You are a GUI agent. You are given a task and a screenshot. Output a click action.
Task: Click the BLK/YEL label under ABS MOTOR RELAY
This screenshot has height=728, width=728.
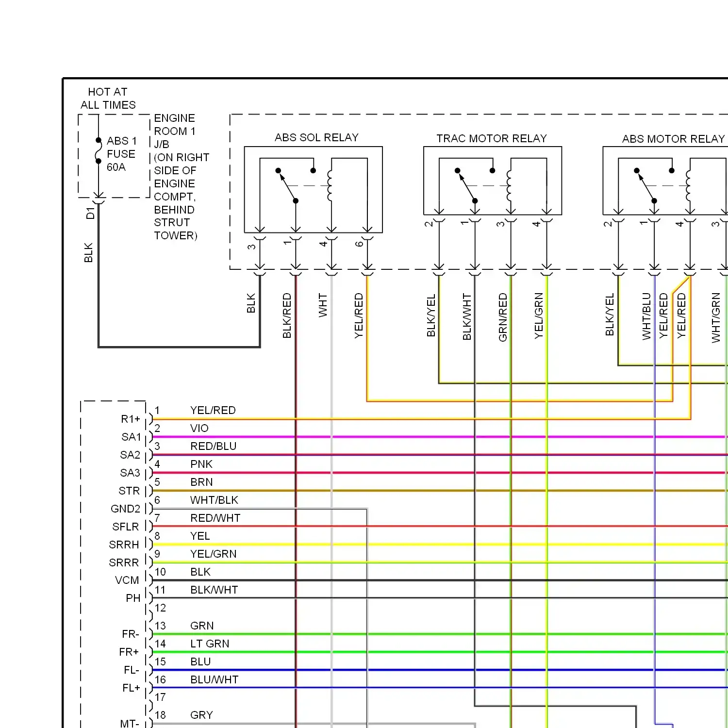pyautogui.click(x=610, y=314)
